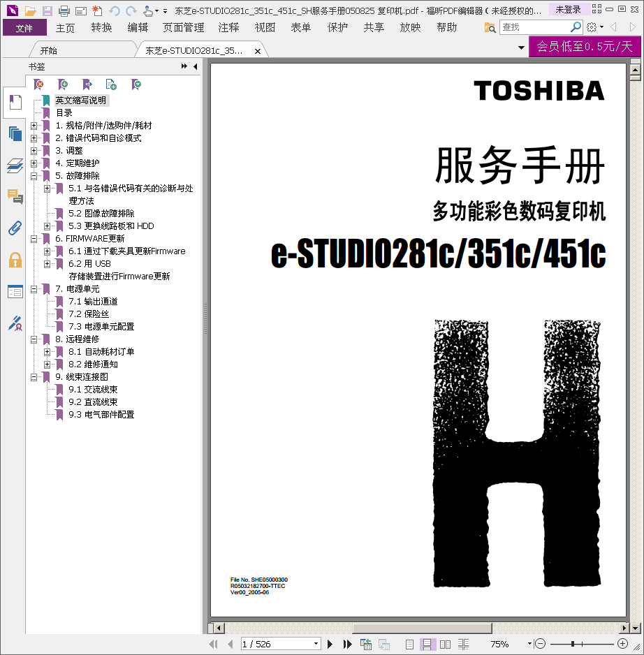Image resolution: width=644 pixels, height=655 pixels.
Task: Open the 保护 ribbon tab
Action: pyautogui.click(x=337, y=27)
